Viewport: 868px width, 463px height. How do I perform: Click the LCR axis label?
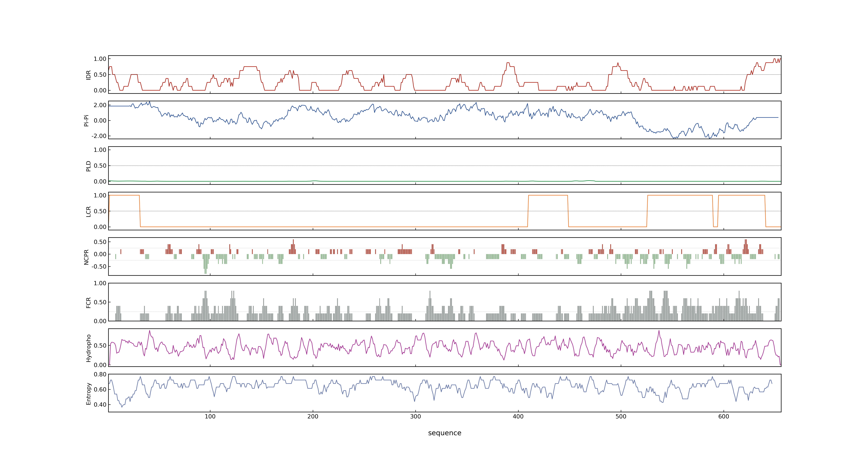88,211
